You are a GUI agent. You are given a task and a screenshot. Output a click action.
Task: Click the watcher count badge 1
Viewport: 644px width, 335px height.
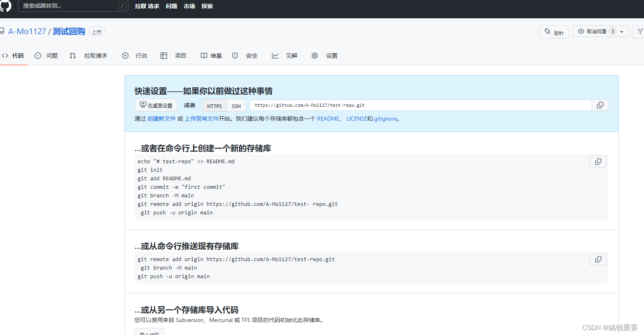613,31
